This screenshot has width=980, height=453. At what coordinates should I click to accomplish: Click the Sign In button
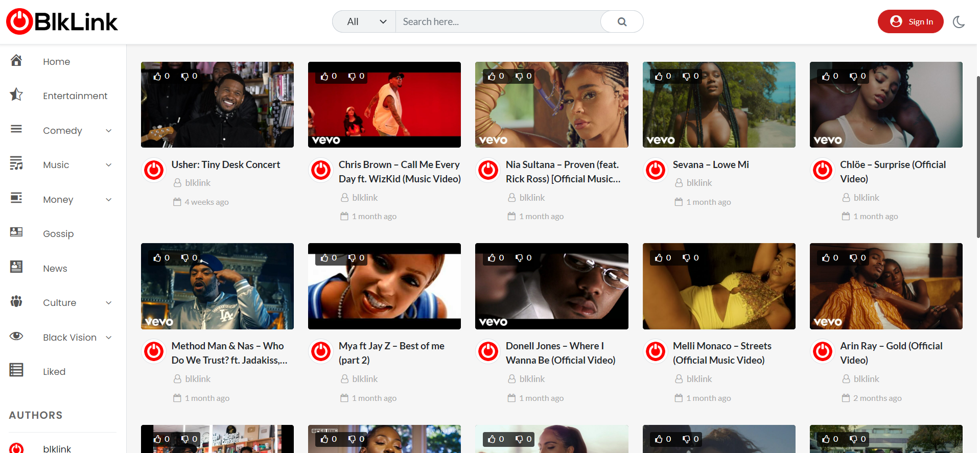click(911, 21)
